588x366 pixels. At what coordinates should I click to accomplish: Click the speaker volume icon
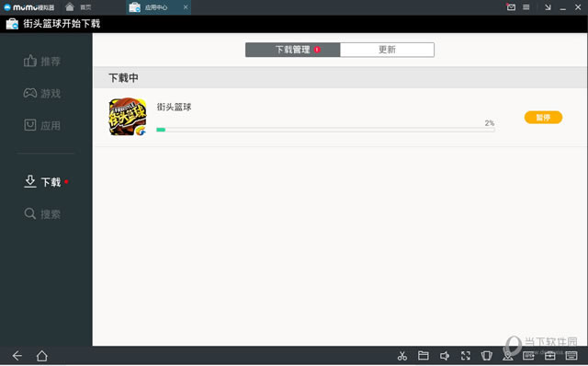[x=445, y=356]
